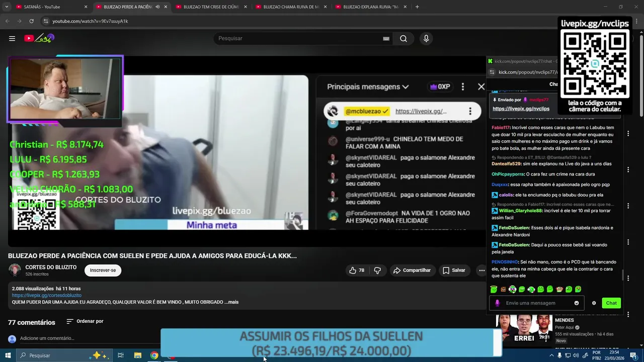
Task: Open File Explorer from taskbar
Action: [137, 355]
